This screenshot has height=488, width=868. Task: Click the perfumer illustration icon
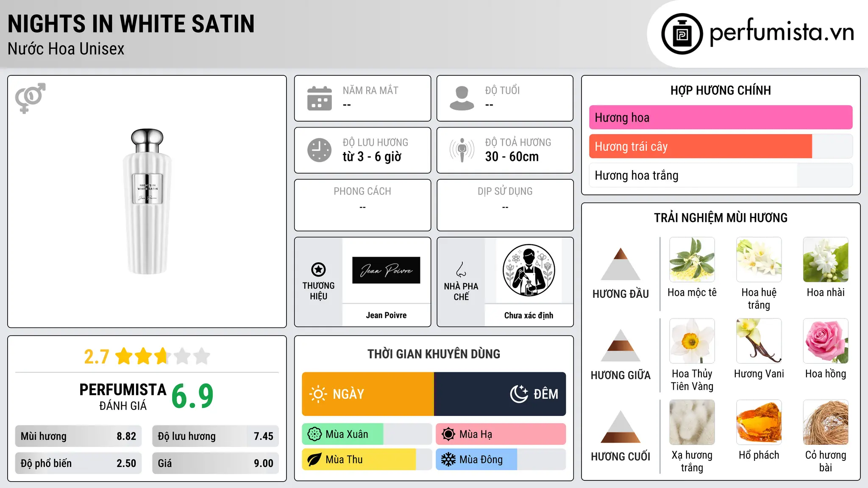(x=529, y=270)
